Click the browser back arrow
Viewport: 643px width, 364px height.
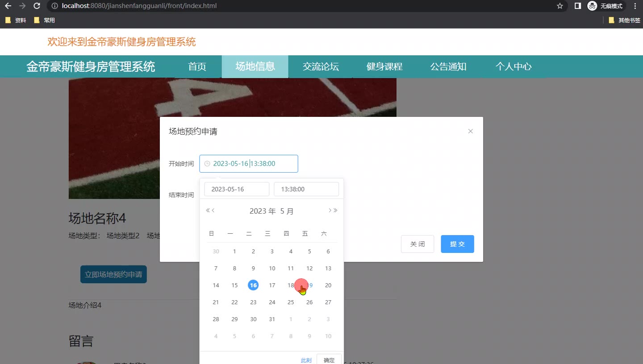pyautogui.click(x=8, y=6)
